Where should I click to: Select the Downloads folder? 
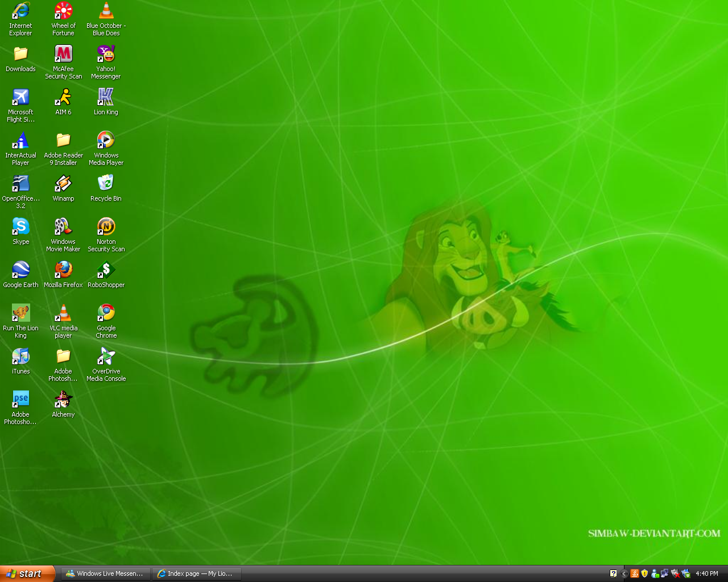coord(20,54)
